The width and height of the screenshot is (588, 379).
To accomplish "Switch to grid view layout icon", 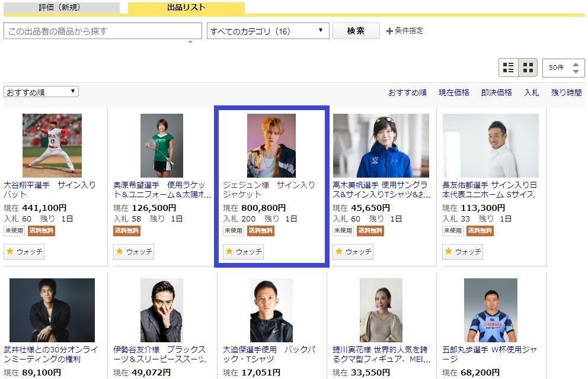I will click(528, 68).
